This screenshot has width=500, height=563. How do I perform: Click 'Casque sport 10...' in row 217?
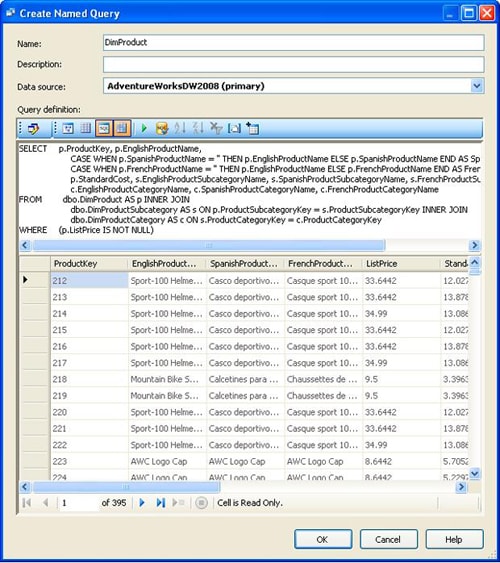pos(323,363)
